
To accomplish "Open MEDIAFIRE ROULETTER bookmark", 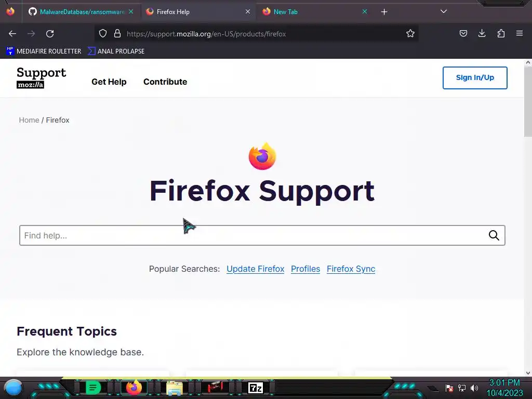I will point(44,51).
